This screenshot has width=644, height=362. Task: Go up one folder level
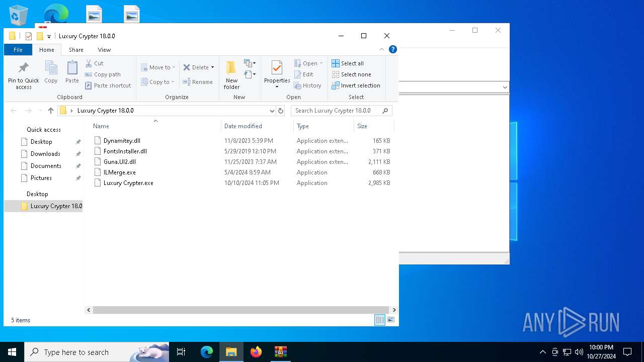tap(51, 111)
